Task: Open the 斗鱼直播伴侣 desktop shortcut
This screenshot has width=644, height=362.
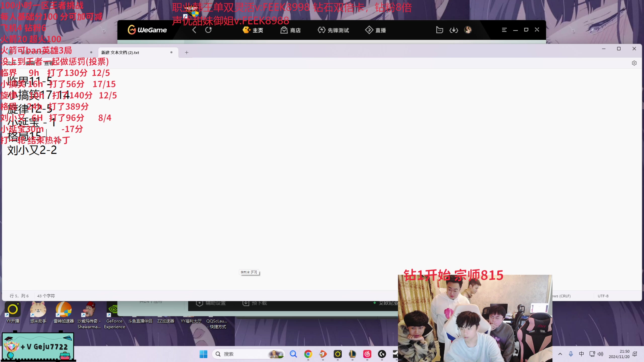Action: [140, 321]
